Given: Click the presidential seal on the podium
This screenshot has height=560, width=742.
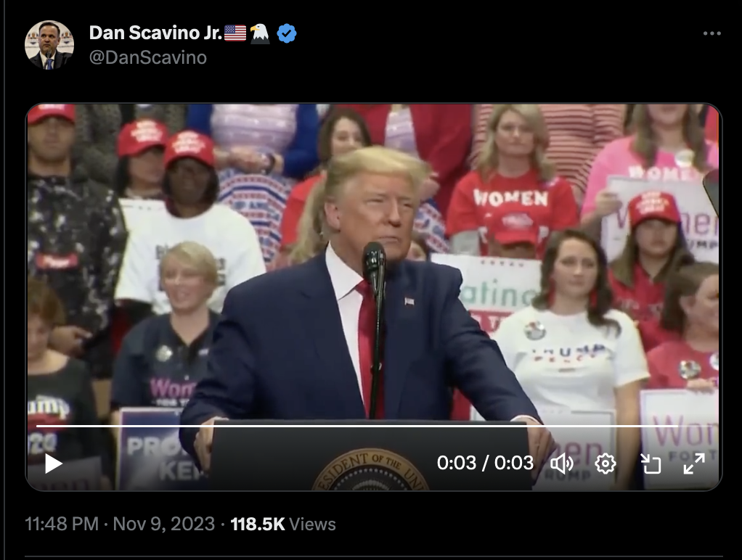Looking at the screenshot, I should (x=370, y=470).
